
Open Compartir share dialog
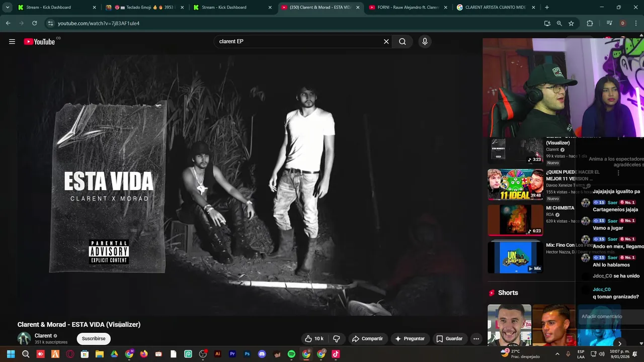pos(367,339)
